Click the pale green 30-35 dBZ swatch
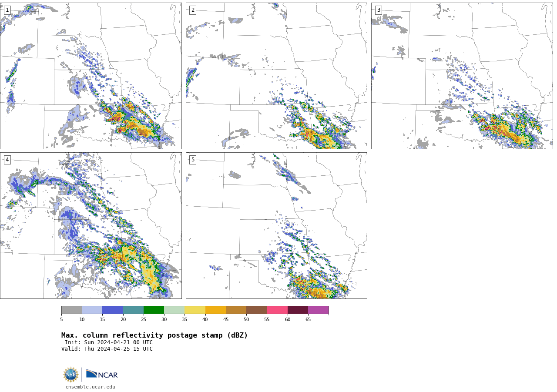The height and width of the screenshot is (392, 557). [174, 310]
